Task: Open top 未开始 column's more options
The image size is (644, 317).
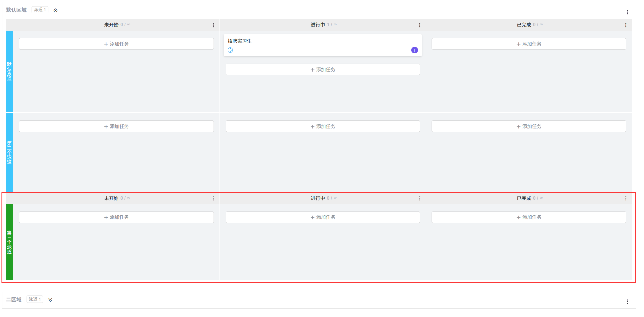Action: (214, 25)
